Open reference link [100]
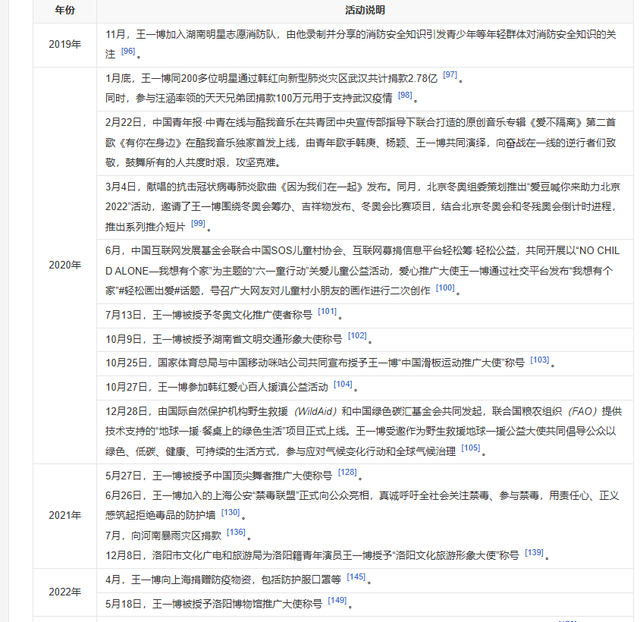The height and width of the screenshot is (622, 640). pos(445,287)
